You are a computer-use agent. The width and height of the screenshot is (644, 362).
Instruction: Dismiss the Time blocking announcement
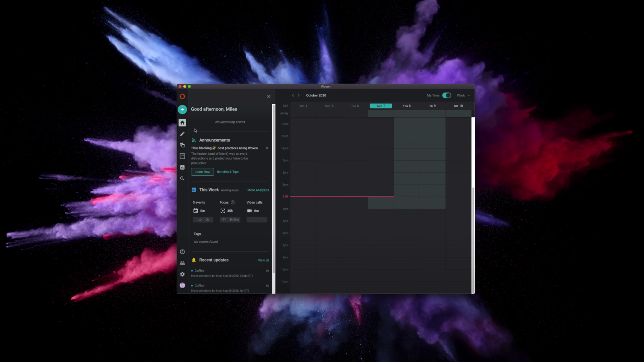(x=267, y=148)
